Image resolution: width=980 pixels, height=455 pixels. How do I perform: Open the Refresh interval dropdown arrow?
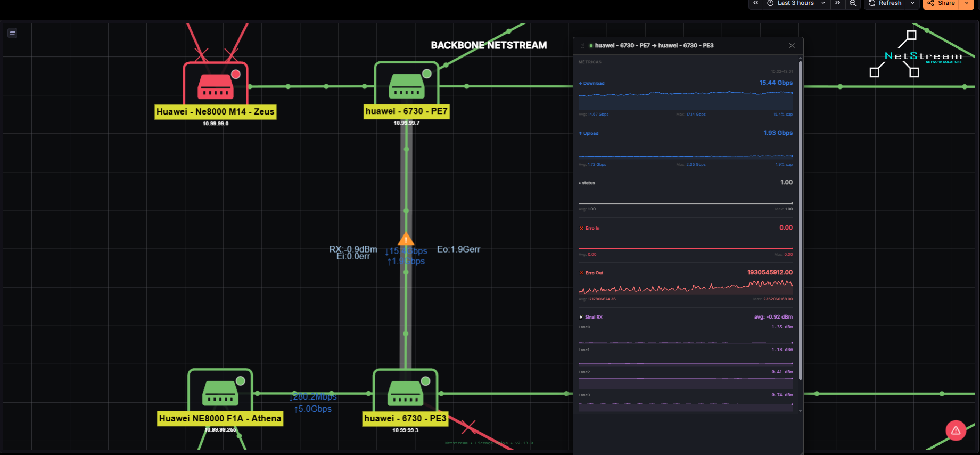pyautogui.click(x=912, y=3)
